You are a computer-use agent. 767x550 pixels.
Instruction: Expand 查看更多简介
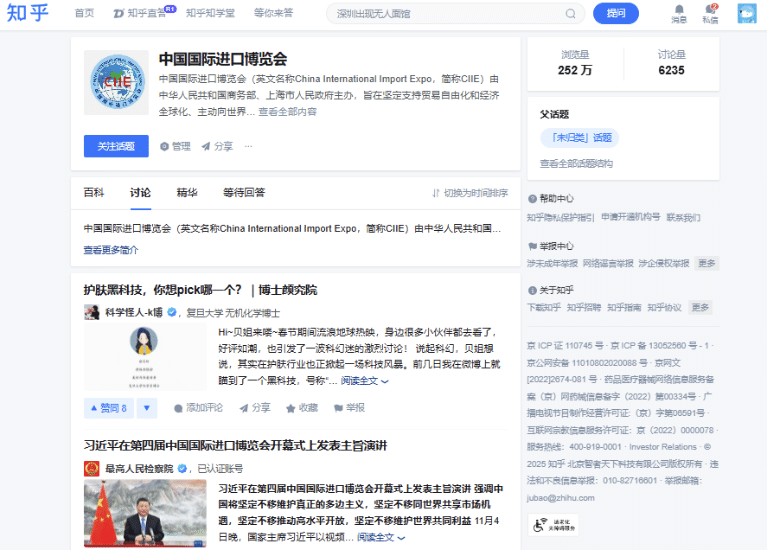pyautogui.click(x=111, y=250)
